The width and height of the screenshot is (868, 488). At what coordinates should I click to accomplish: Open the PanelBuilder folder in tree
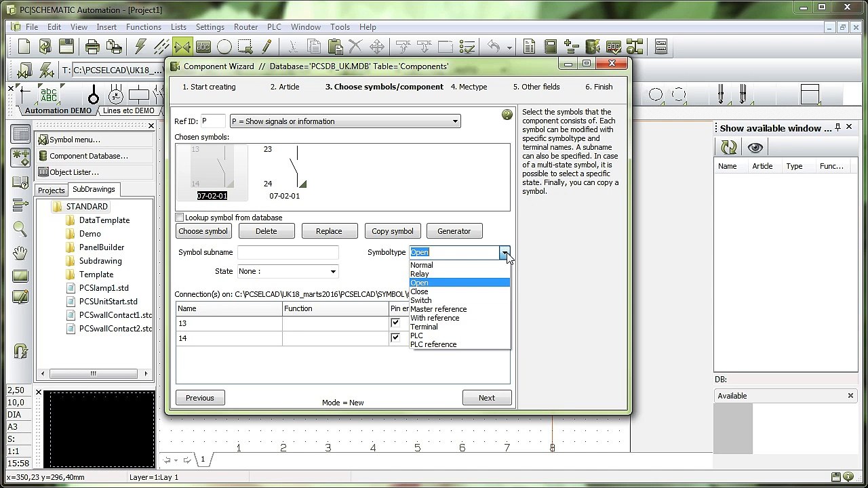(102, 247)
